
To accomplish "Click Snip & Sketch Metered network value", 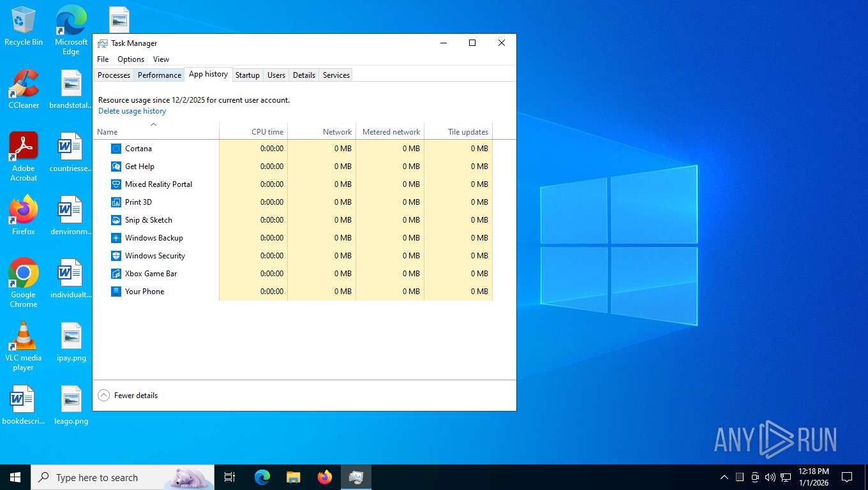I will point(411,220).
